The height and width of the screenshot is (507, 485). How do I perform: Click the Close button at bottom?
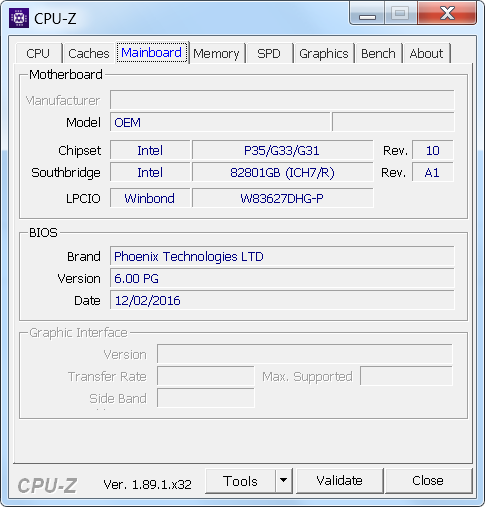click(428, 481)
